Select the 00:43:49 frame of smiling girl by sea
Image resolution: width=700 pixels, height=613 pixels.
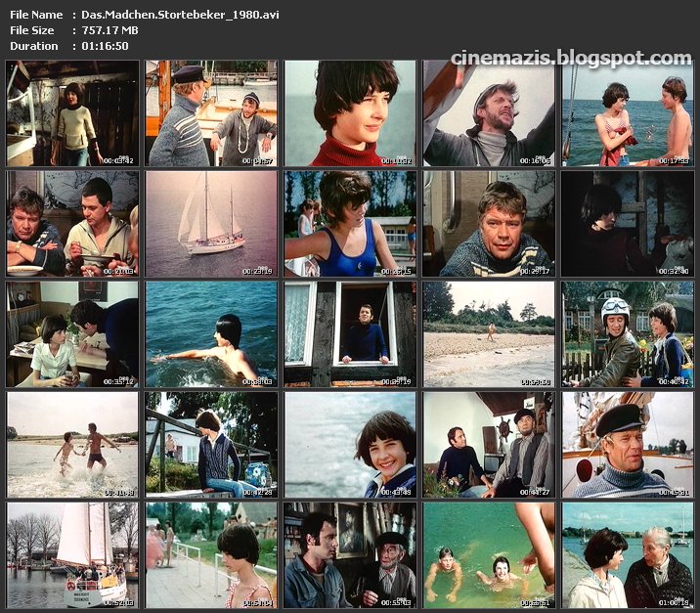click(350, 445)
